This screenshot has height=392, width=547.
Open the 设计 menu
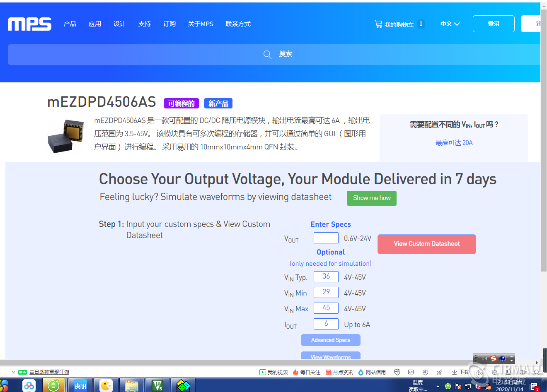[120, 24]
